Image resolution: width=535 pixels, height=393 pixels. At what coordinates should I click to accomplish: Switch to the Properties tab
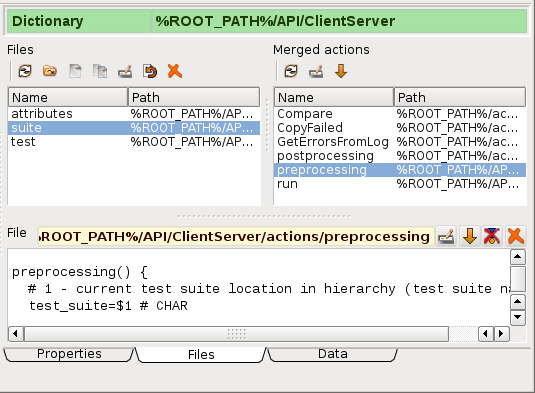coord(69,354)
